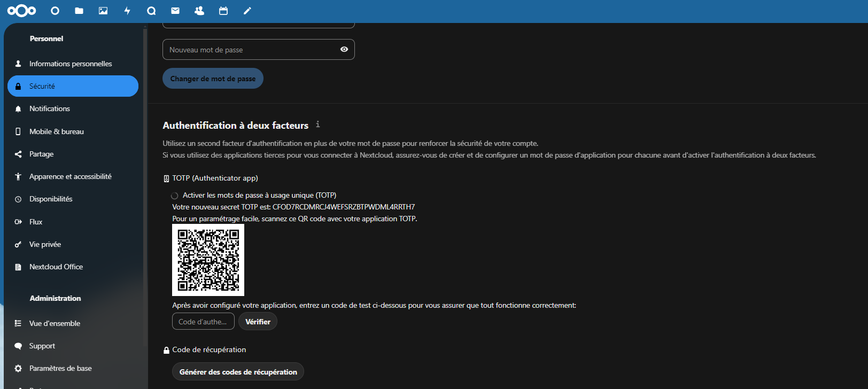868x389 pixels.
Task: Click the info icon next to Authentification à deux facteurs
Action: [317, 124]
